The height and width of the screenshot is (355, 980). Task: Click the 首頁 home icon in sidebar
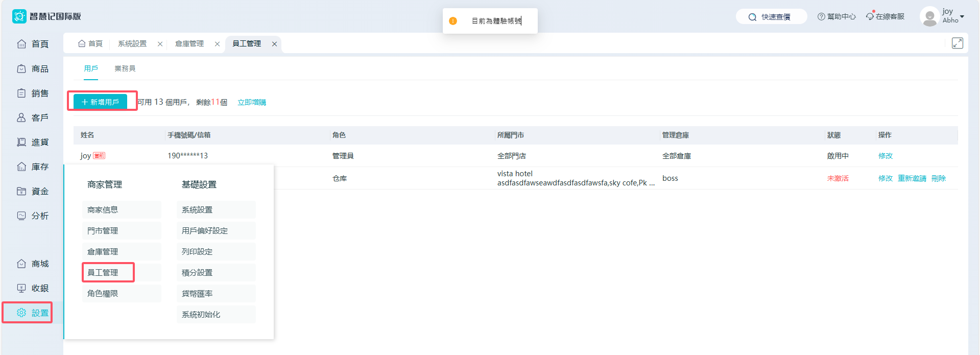(x=21, y=44)
